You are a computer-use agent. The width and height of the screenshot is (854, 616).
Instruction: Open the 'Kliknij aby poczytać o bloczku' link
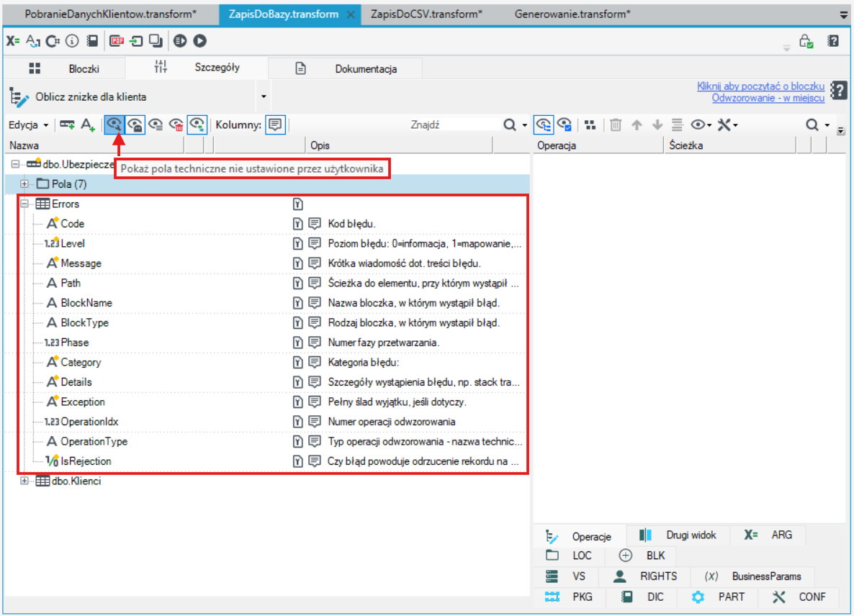(760, 86)
